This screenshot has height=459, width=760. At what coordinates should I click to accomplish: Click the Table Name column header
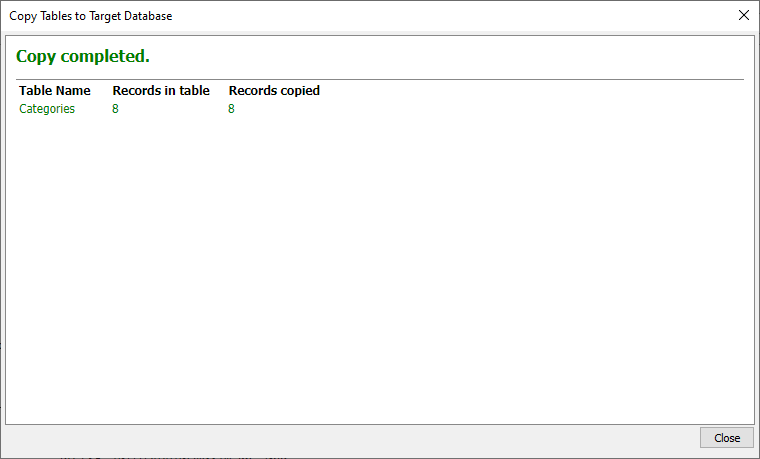tap(55, 91)
